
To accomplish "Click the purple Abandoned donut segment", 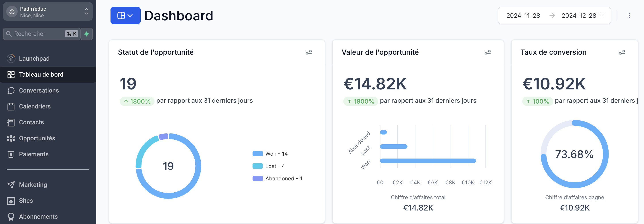I will point(163,137).
